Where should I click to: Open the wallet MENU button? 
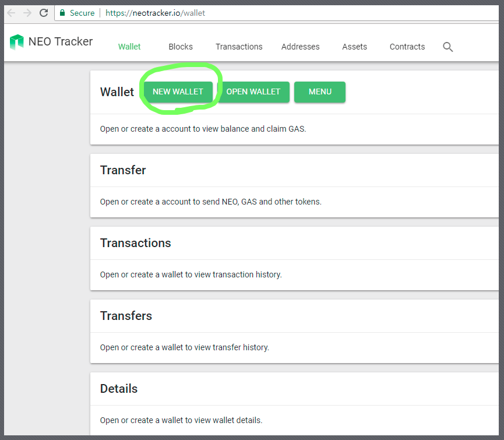tap(320, 92)
